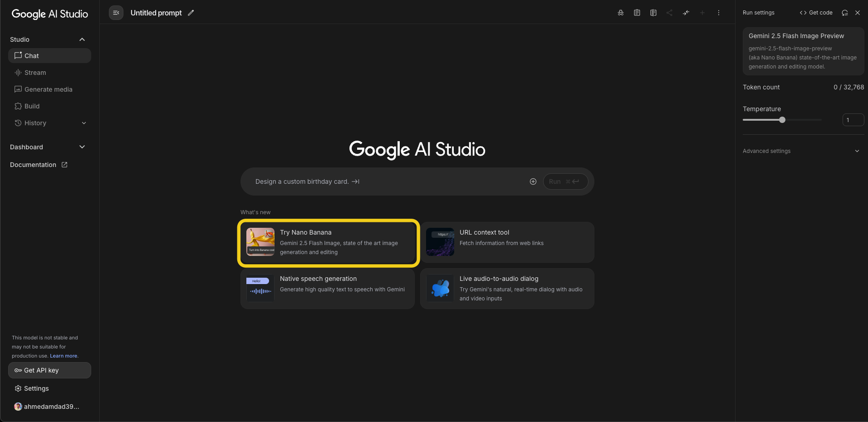Image resolution: width=868 pixels, height=422 pixels.
Task: Open compare mode side-by-side icon
Action: pyautogui.click(x=653, y=13)
